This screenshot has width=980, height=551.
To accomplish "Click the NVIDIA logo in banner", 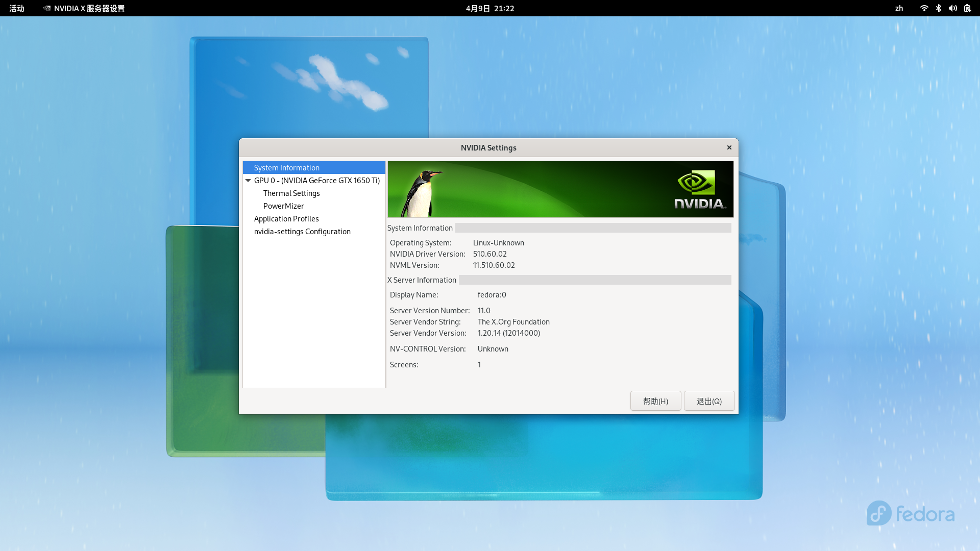I will click(699, 190).
